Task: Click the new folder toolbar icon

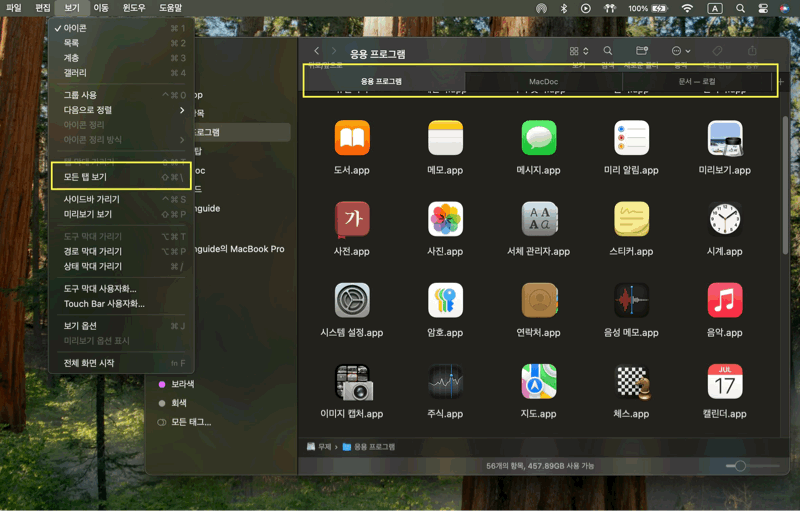Action: (x=641, y=50)
